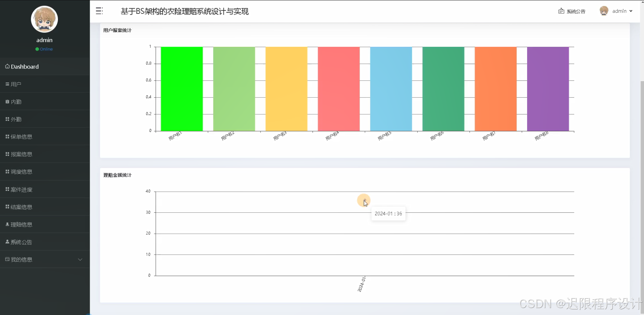Click the admin avatar in top bar
This screenshot has height=315, width=644.
[604, 11]
